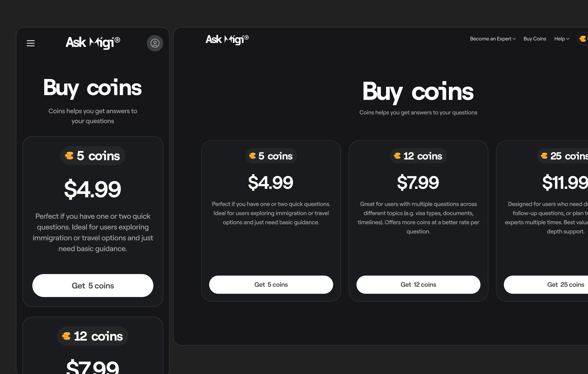
Task: Click coin icon on mobile 12 coins badge
Action: [66, 336]
